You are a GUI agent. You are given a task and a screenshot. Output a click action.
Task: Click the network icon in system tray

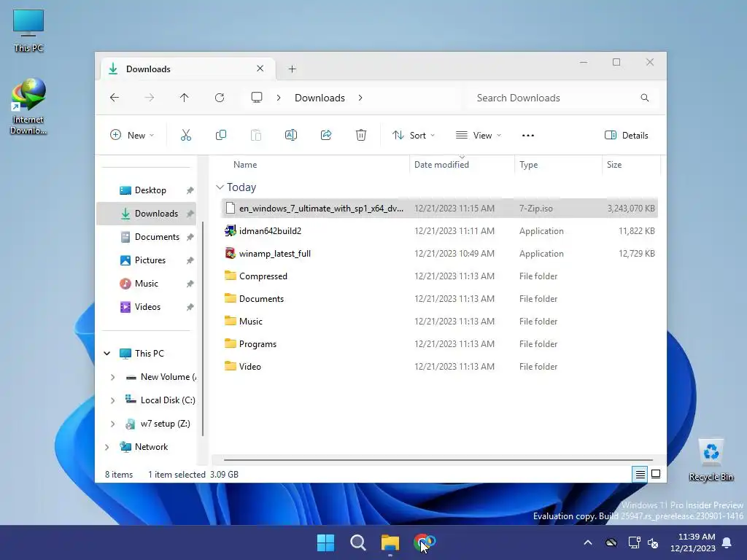click(x=634, y=542)
